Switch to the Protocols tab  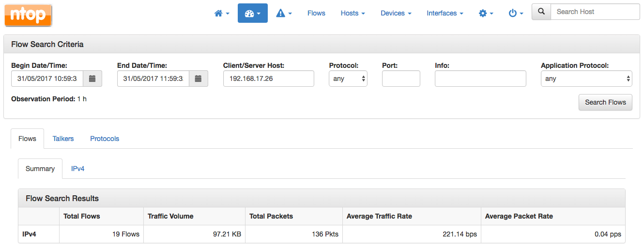point(105,139)
